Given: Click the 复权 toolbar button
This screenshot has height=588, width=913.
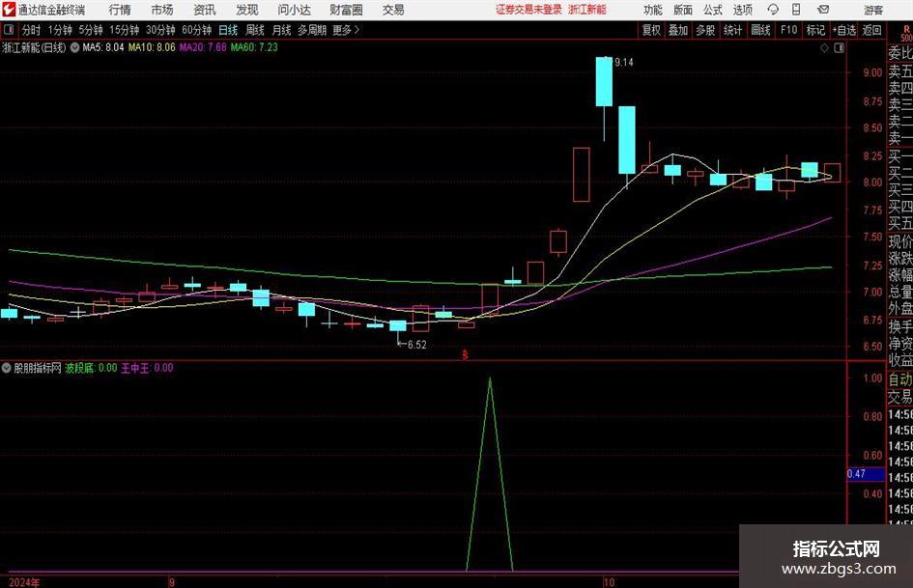Looking at the screenshot, I should [x=651, y=30].
